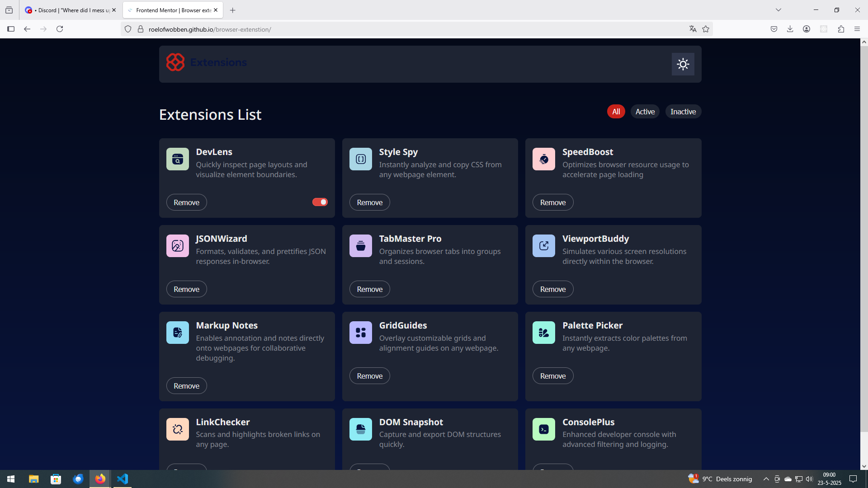
Task: Click the Palette Picker extension icon
Action: (x=543, y=333)
